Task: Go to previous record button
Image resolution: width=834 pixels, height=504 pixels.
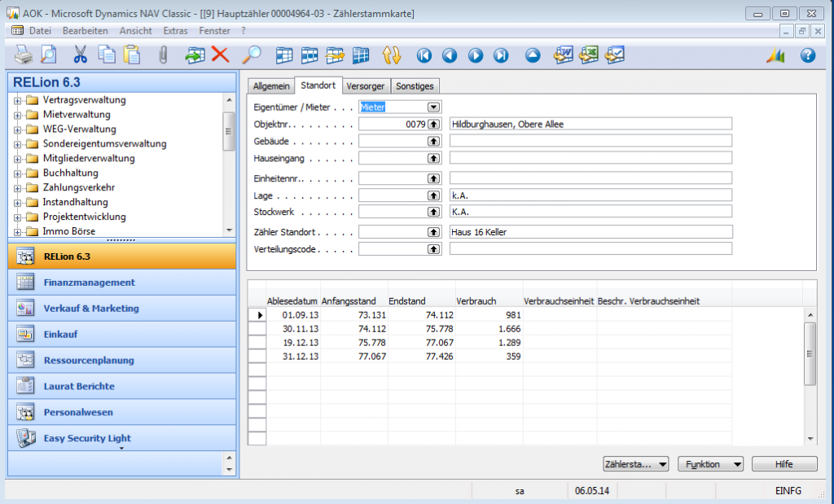Action: (450, 55)
